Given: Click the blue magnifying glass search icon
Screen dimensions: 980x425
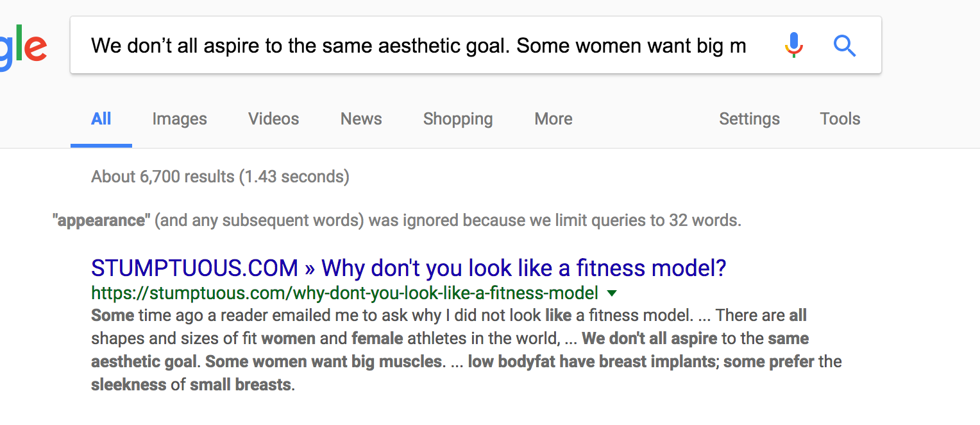Looking at the screenshot, I should 845,46.
